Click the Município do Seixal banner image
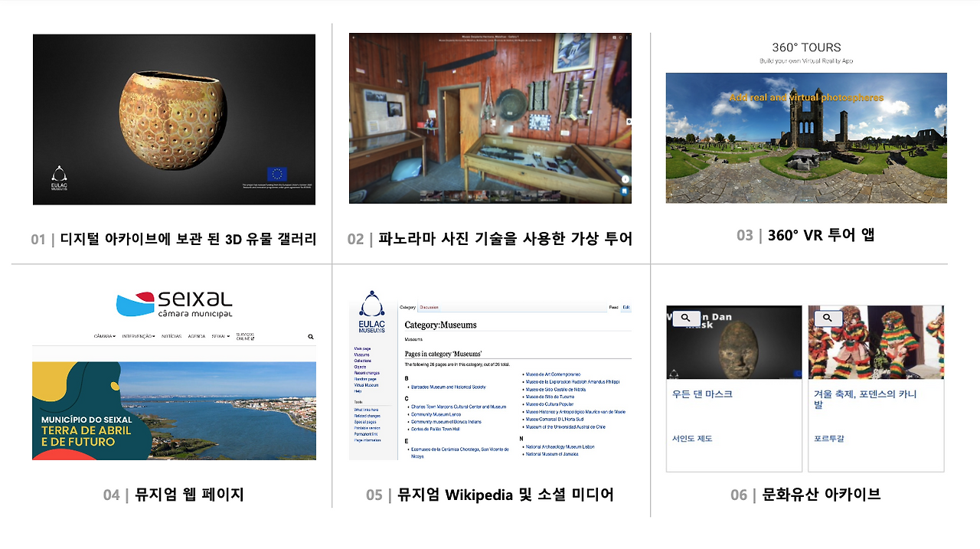 [x=174, y=410]
